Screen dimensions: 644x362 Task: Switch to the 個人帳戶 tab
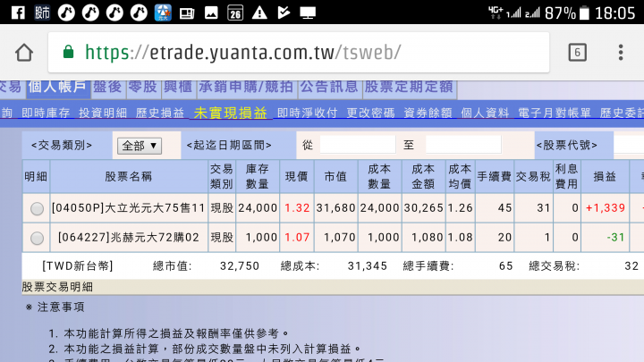pyautogui.click(x=58, y=88)
